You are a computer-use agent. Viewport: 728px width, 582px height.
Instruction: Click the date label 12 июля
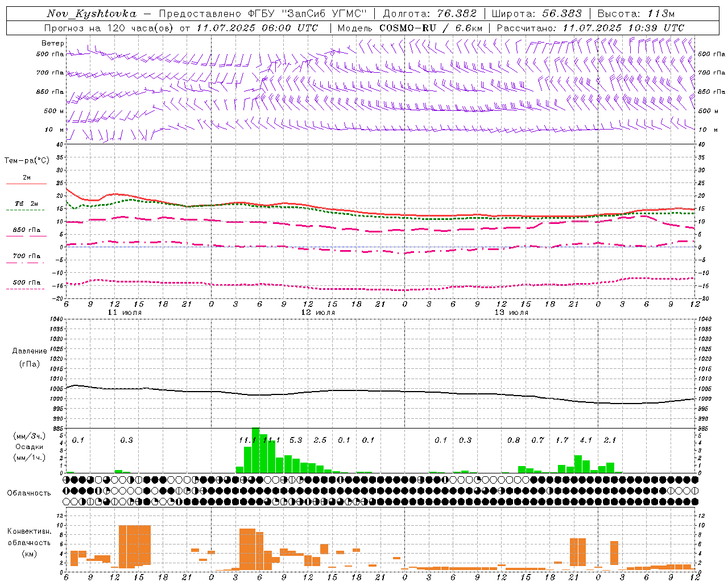(318, 313)
